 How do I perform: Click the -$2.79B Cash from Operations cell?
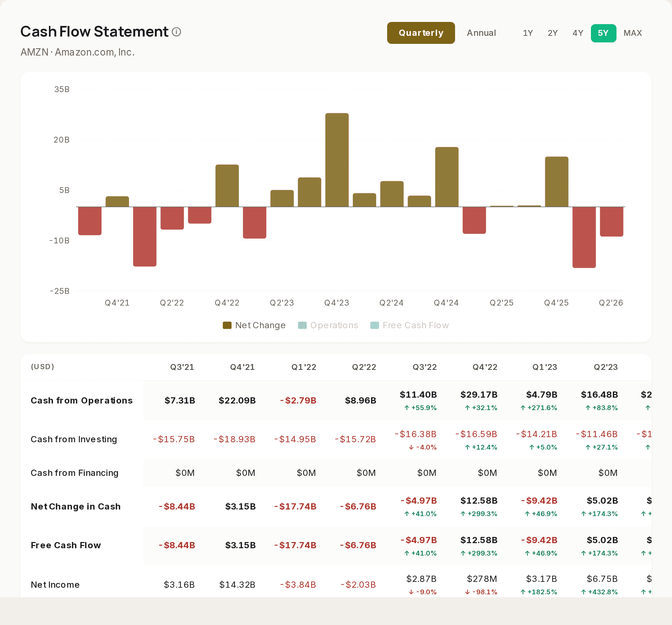[x=298, y=401]
